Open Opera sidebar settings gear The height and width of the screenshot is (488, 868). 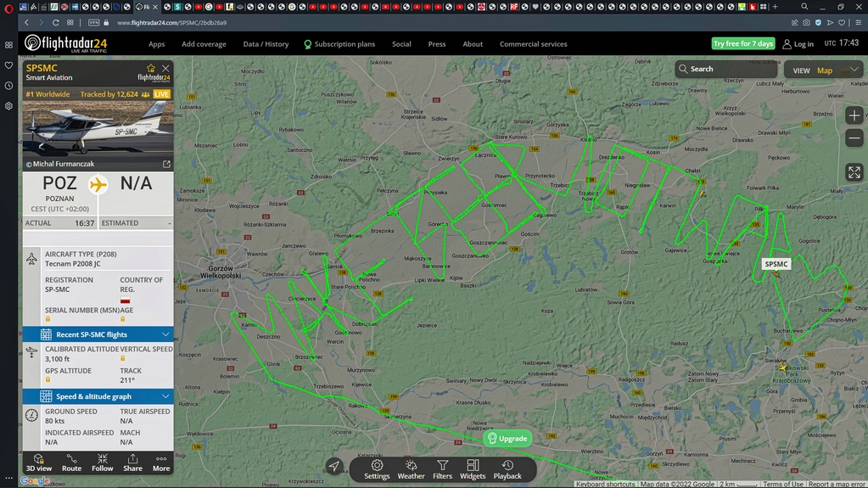coord(8,106)
